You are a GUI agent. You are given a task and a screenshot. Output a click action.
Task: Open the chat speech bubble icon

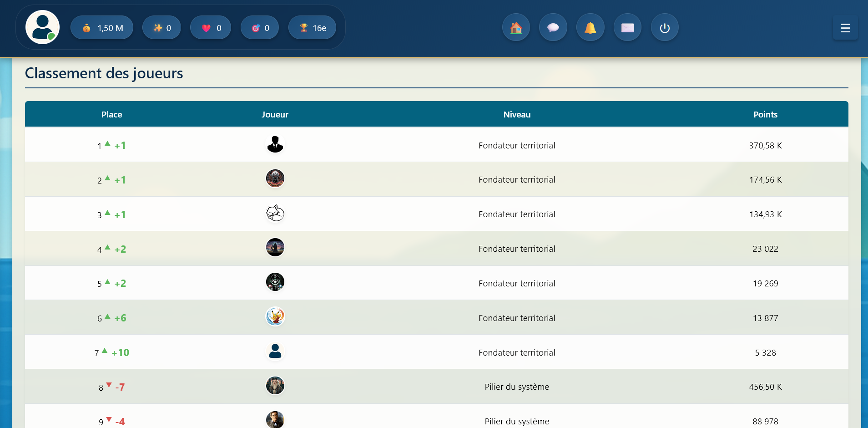pos(553,28)
